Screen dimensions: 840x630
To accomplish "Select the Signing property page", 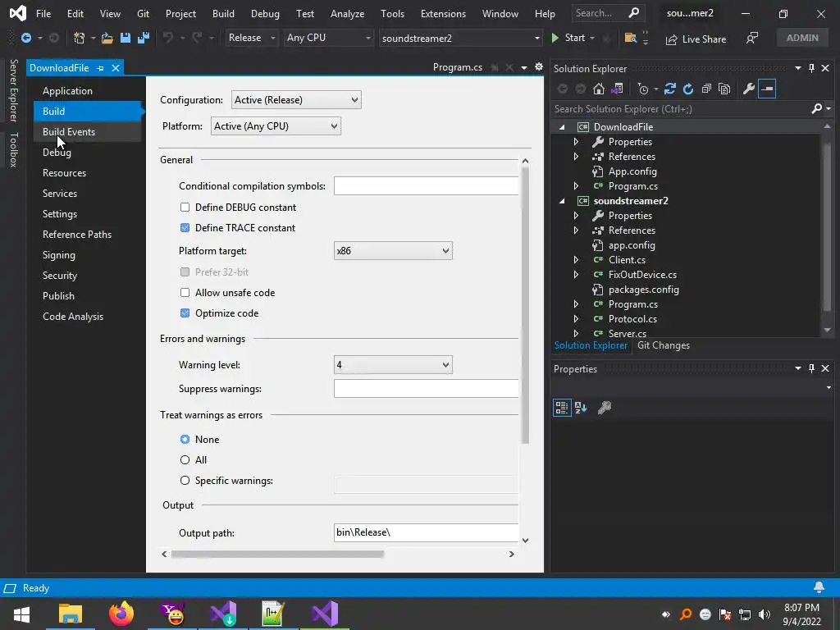I will tap(59, 255).
